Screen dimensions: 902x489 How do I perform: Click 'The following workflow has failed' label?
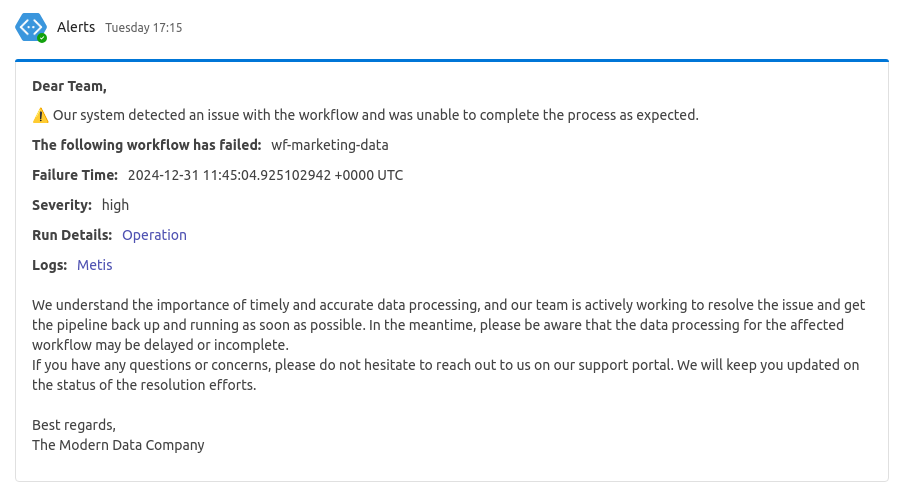click(x=147, y=145)
